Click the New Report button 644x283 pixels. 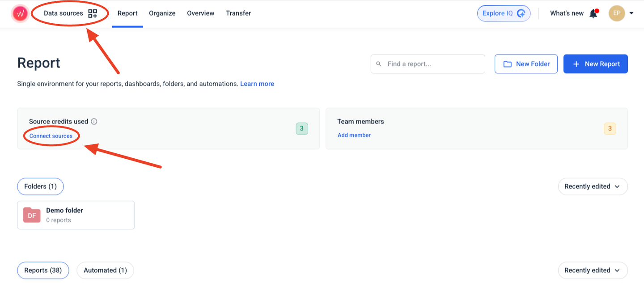(595, 63)
